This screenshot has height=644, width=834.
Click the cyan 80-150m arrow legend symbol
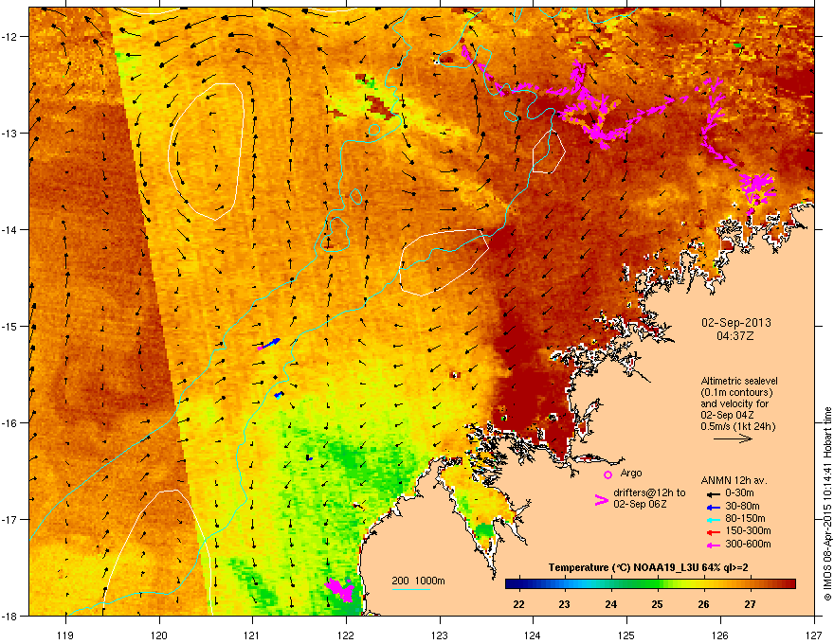pyautogui.click(x=714, y=519)
